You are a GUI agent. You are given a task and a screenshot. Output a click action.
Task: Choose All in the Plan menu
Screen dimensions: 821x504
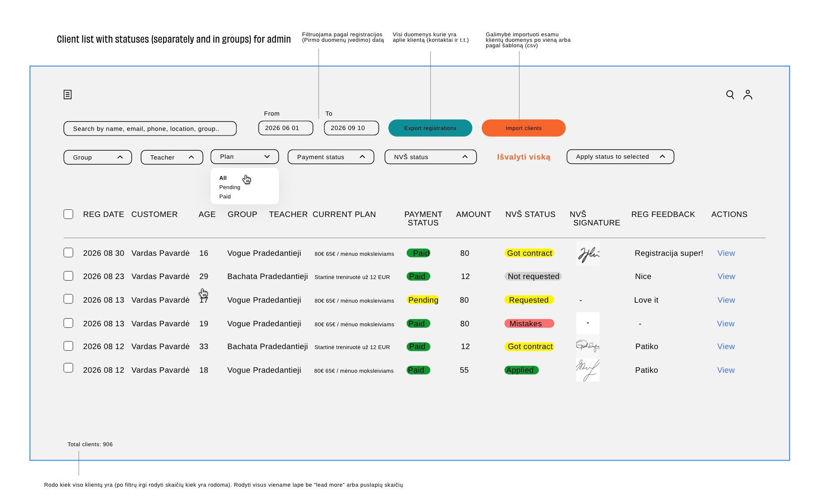(x=223, y=178)
